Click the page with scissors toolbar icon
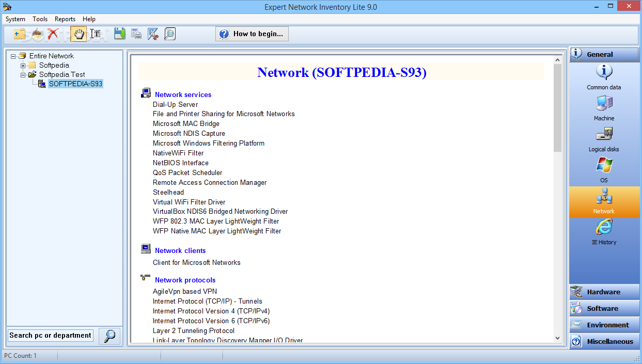 click(153, 34)
